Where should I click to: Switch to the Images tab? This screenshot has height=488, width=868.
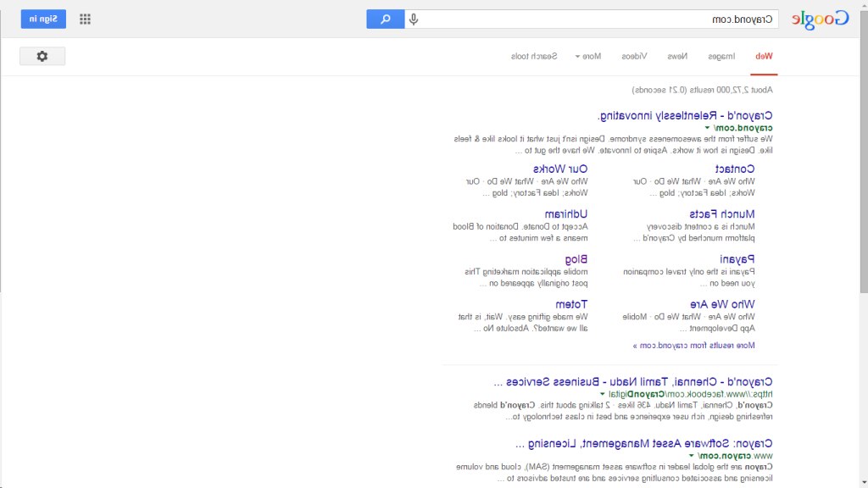click(721, 55)
